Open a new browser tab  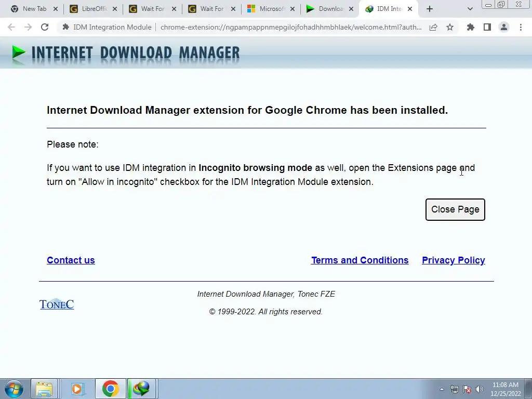click(430, 9)
